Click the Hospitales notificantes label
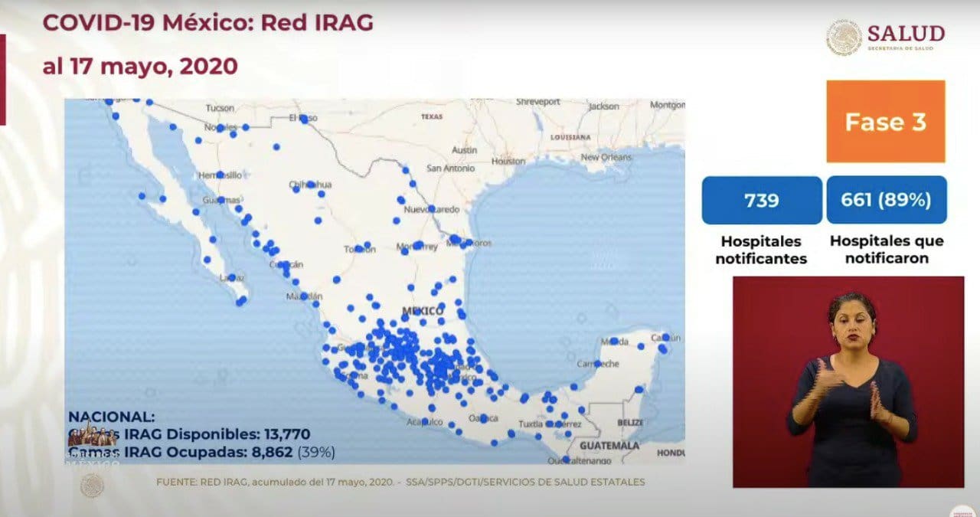 [761, 250]
